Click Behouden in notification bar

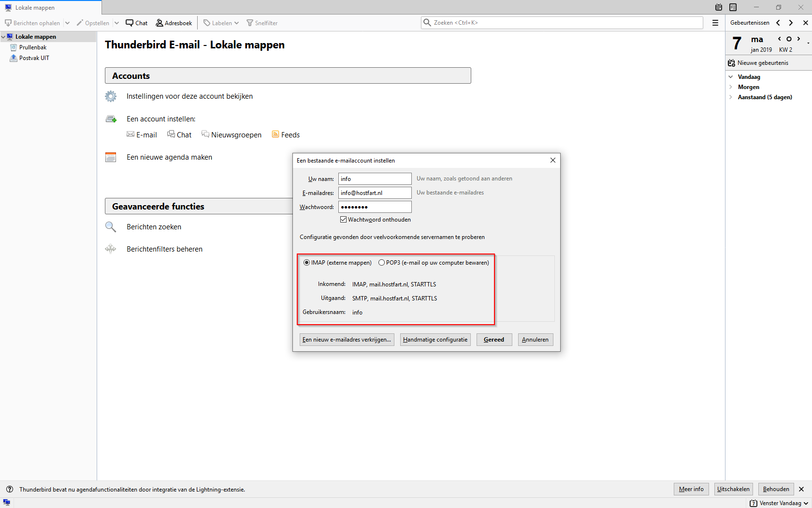pyautogui.click(x=776, y=489)
